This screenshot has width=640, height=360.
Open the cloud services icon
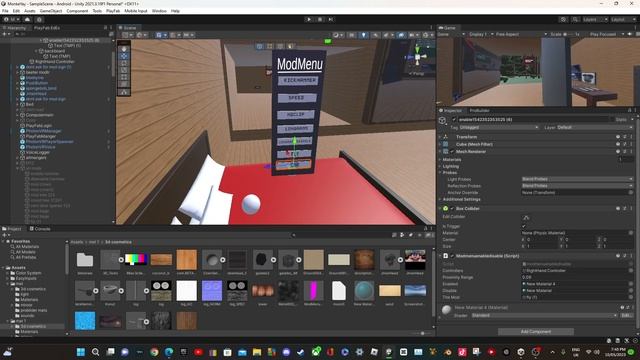tap(27, 19)
